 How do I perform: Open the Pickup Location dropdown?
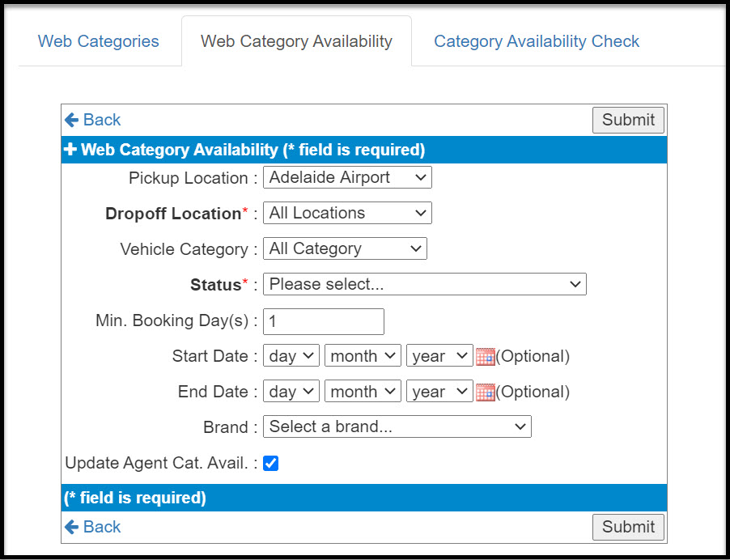(347, 177)
